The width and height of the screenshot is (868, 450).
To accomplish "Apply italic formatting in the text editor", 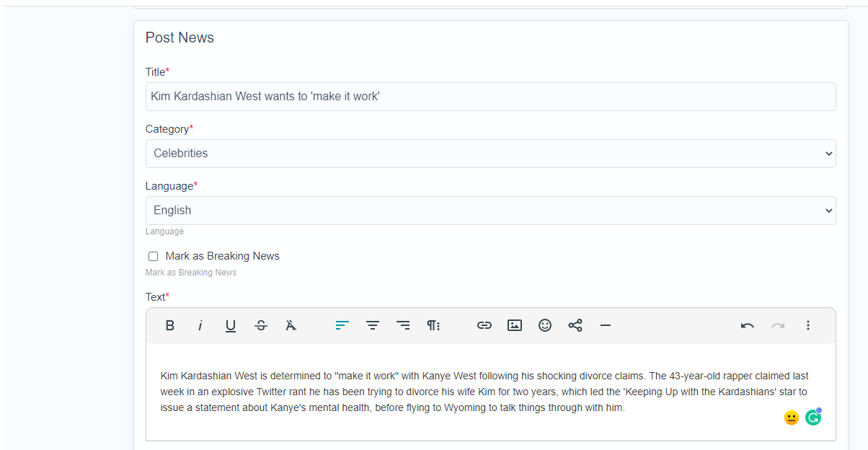I will coord(200,325).
